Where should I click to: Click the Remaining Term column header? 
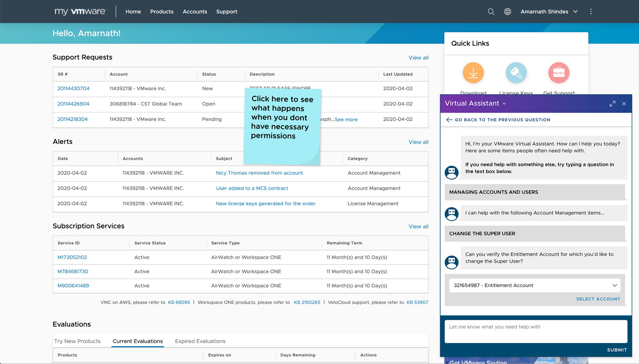[344, 243]
